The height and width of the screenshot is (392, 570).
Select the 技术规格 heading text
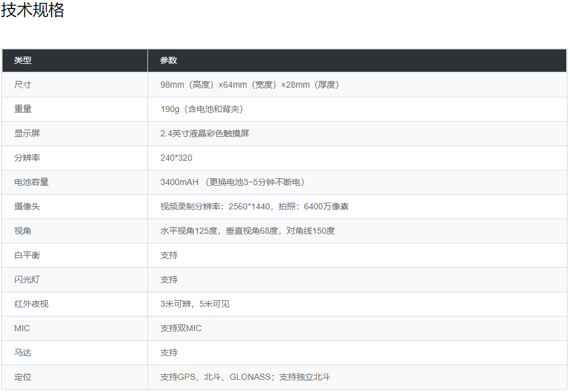click(32, 10)
